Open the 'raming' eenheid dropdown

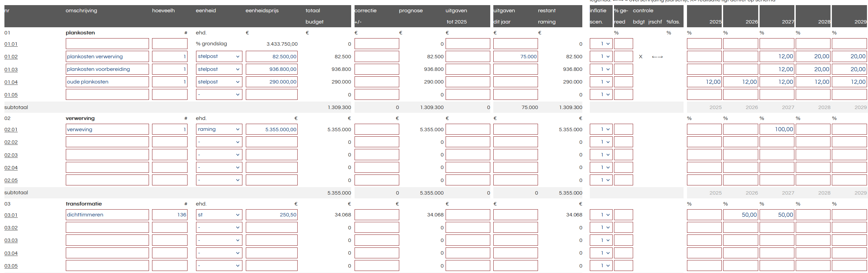pos(219,130)
